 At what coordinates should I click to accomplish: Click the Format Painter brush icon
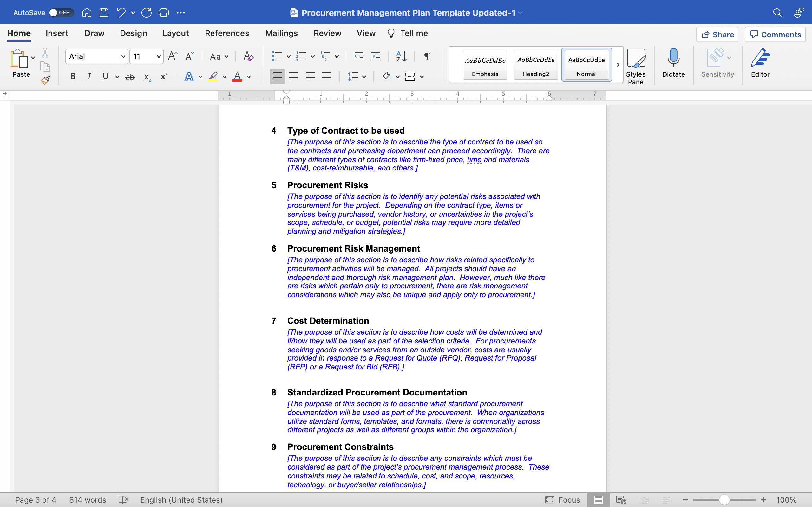[45, 80]
